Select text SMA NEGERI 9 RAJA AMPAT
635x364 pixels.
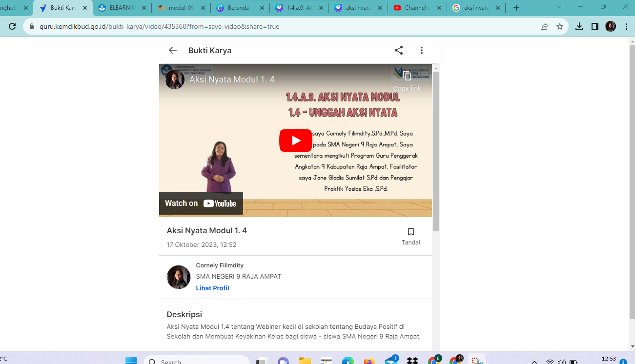(x=239, y=276)
